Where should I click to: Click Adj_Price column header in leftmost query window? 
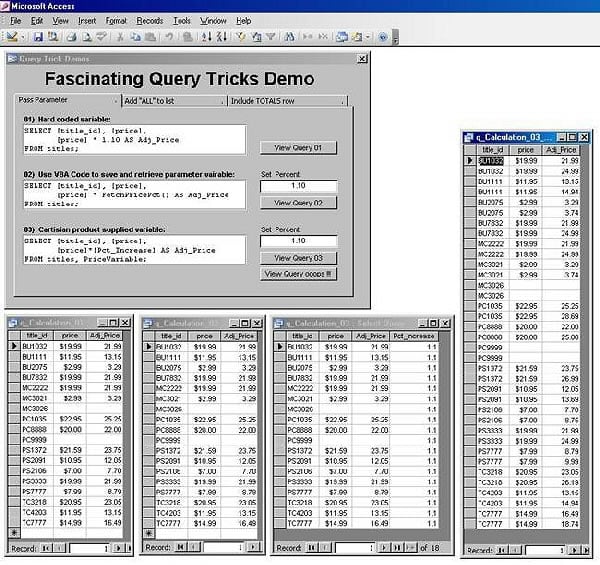point(104,335)
